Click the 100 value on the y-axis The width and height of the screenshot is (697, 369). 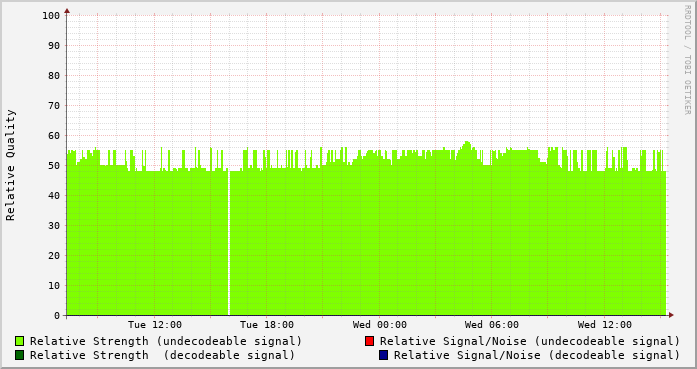tap(51, 16)
